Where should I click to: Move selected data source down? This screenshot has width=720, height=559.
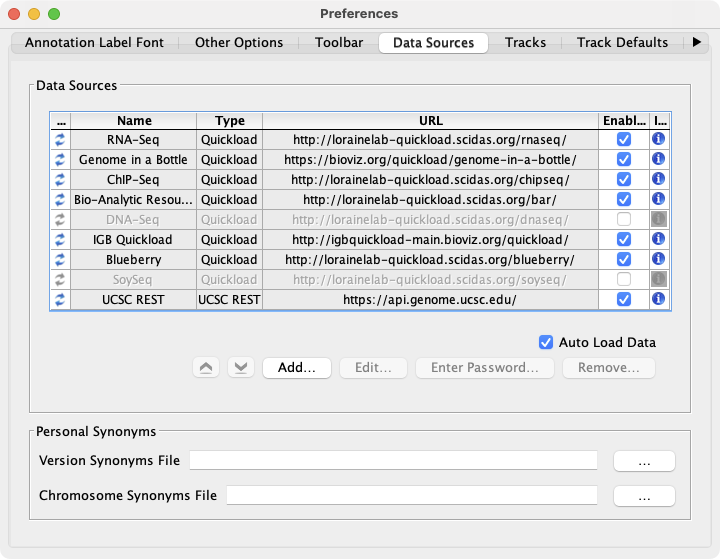point(240,368)
